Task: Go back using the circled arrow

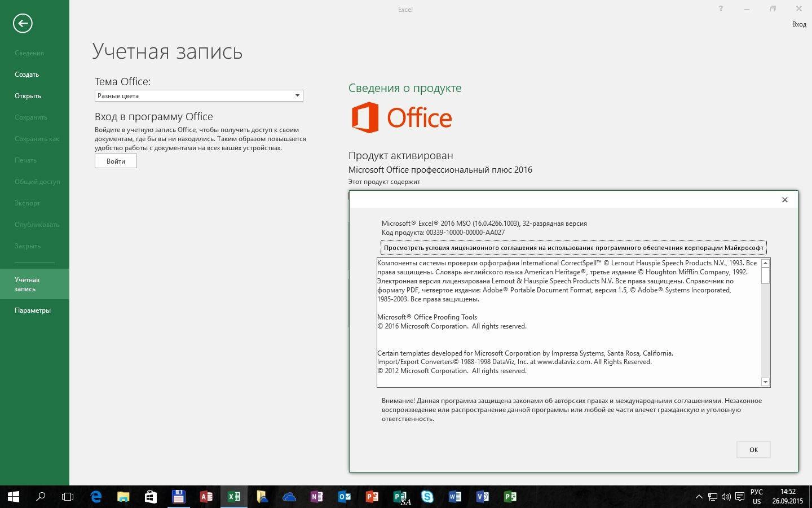Action: [x=23, y=23]
